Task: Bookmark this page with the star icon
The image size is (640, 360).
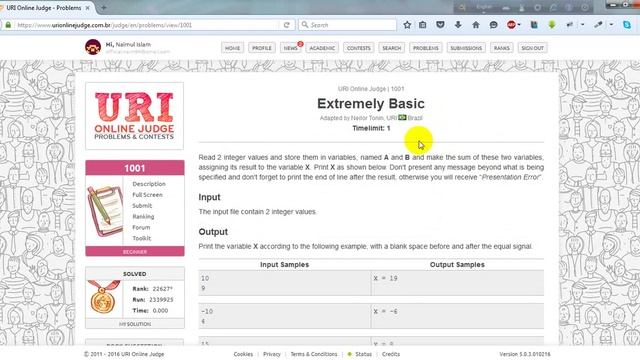Action: point(407,25)
